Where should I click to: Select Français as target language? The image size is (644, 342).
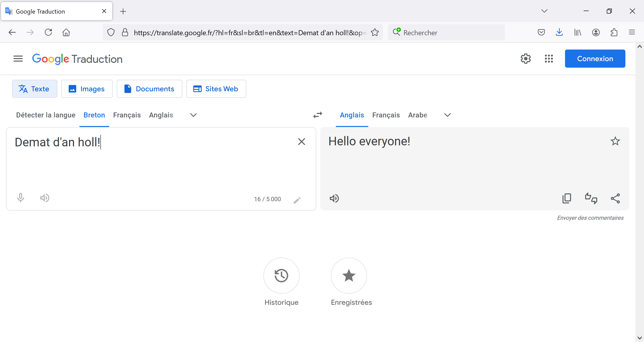[386, 115]
